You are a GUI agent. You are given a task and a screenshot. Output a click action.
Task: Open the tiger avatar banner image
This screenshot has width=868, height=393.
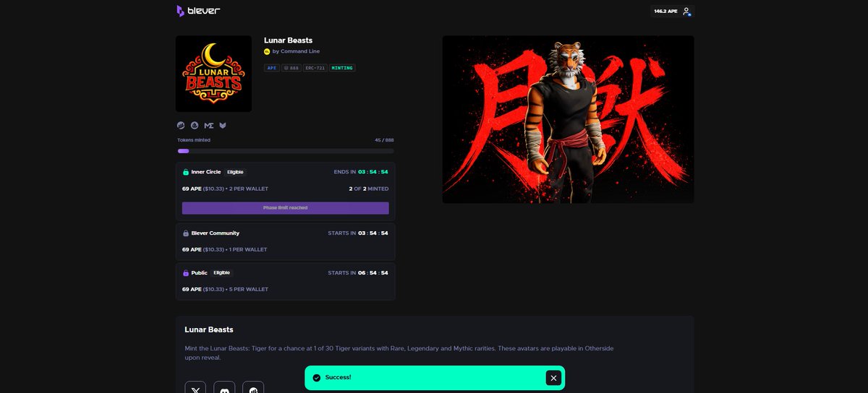coord(568,119)
